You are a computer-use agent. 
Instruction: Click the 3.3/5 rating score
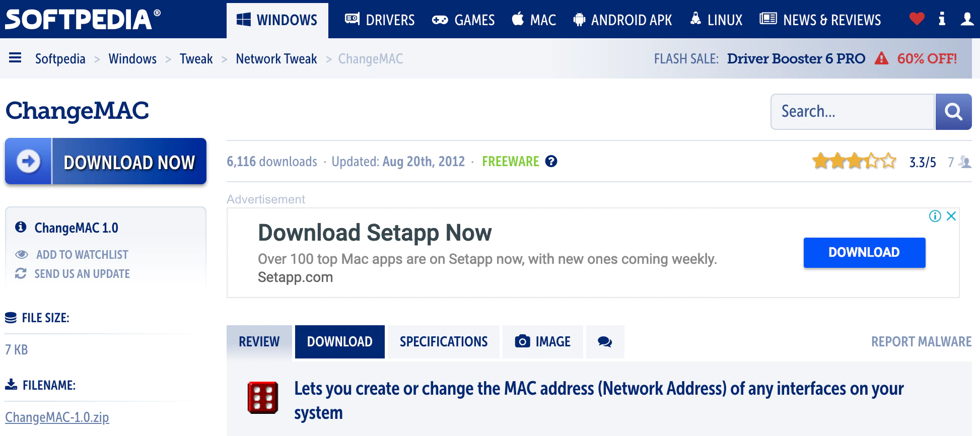(923, 162)
